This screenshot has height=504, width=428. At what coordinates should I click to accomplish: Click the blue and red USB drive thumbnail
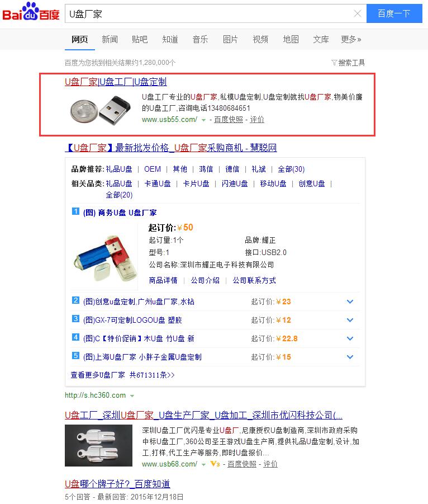pos(105,257)
